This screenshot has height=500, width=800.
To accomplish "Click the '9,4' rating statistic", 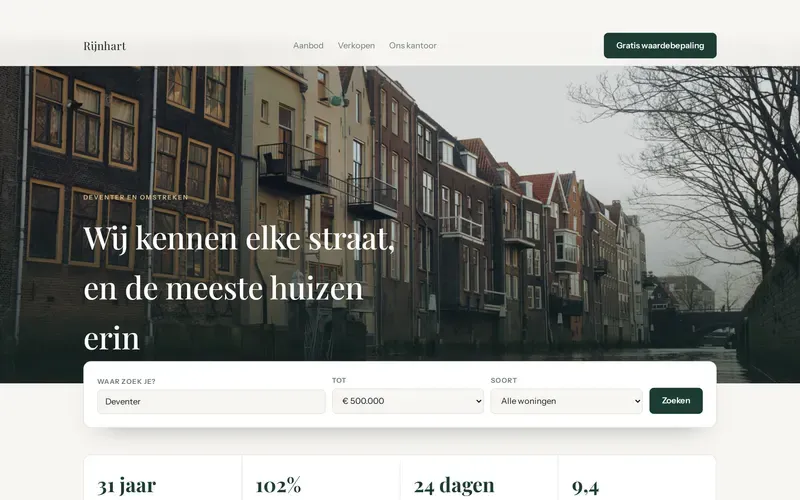I will tap(585, 486).
